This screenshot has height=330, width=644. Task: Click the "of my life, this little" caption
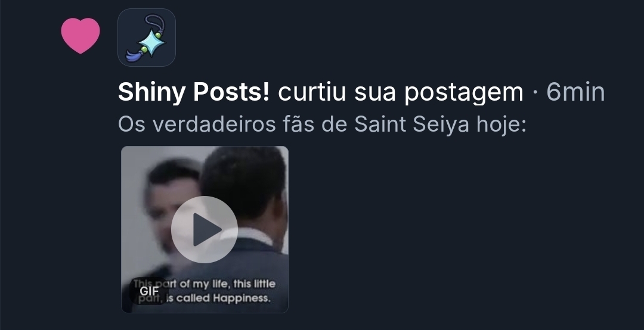coord(229,284)
